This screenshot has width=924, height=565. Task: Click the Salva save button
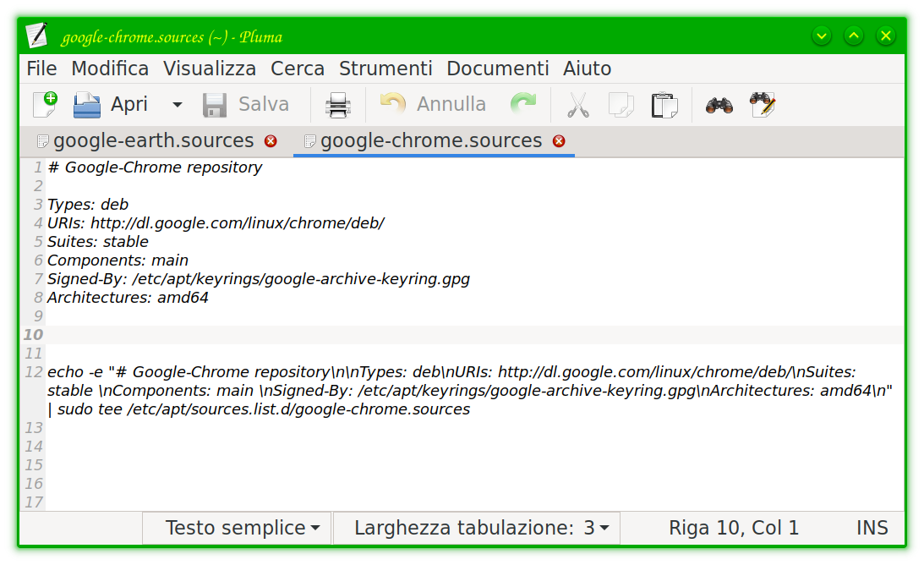point(246,105)
